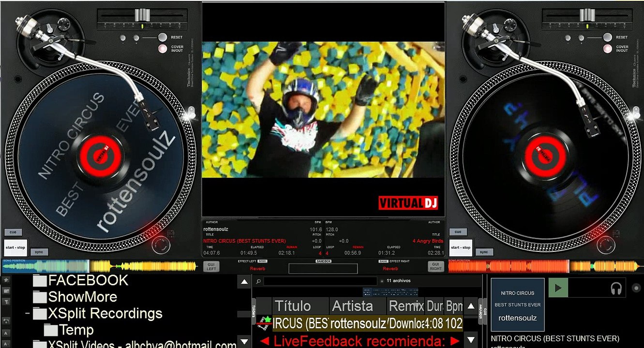
Task: Toggle the GUI LEFT button
Action: (x=211, y=266)
